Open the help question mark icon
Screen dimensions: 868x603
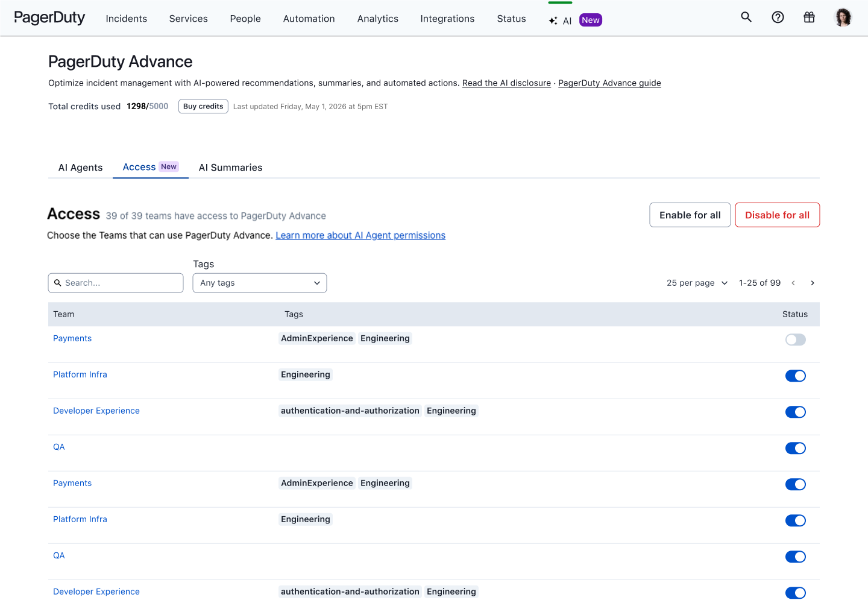click(778, 17)
